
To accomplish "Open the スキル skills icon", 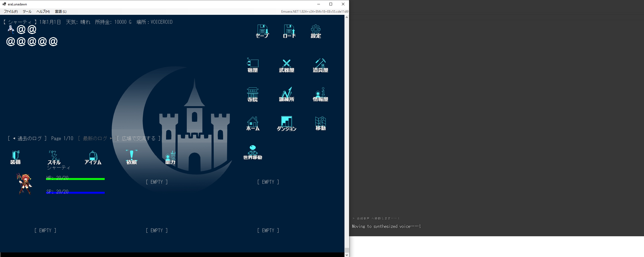I will [x=54, y=158].
